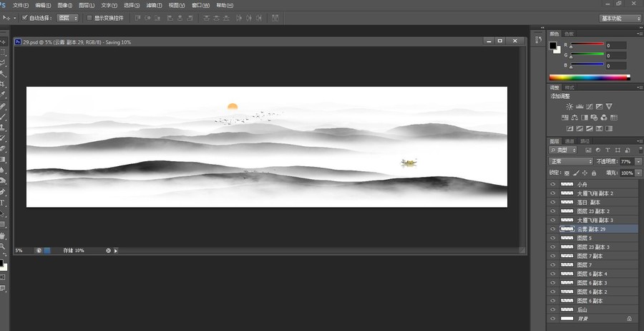Click the red R channel slider
Image resolution: width=644 pixels, height=331 pixels.
coord(587,44)
